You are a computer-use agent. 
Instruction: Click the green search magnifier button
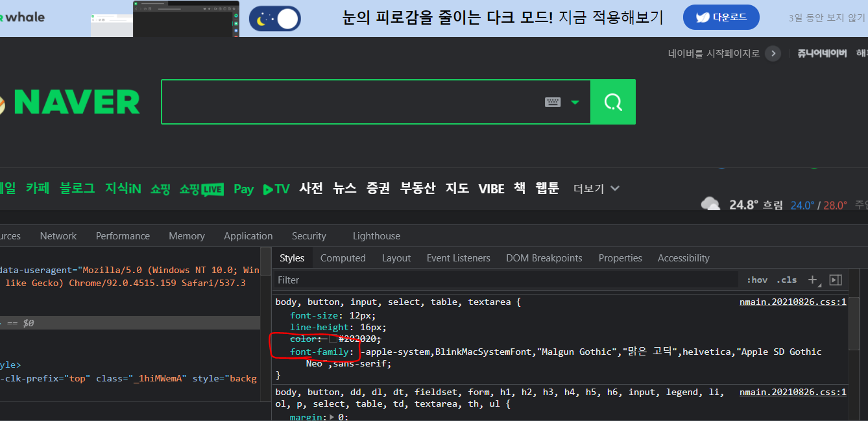tap(613, 102)
